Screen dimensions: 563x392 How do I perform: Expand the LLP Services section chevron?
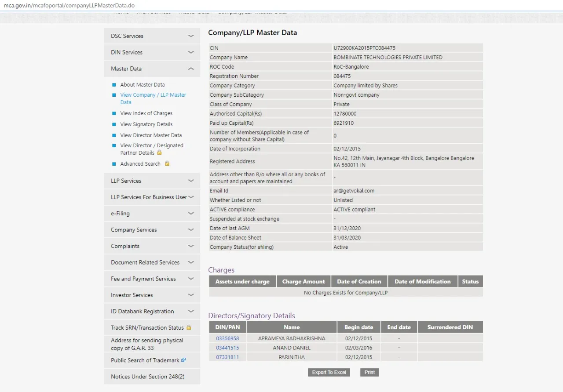[190, 181]
